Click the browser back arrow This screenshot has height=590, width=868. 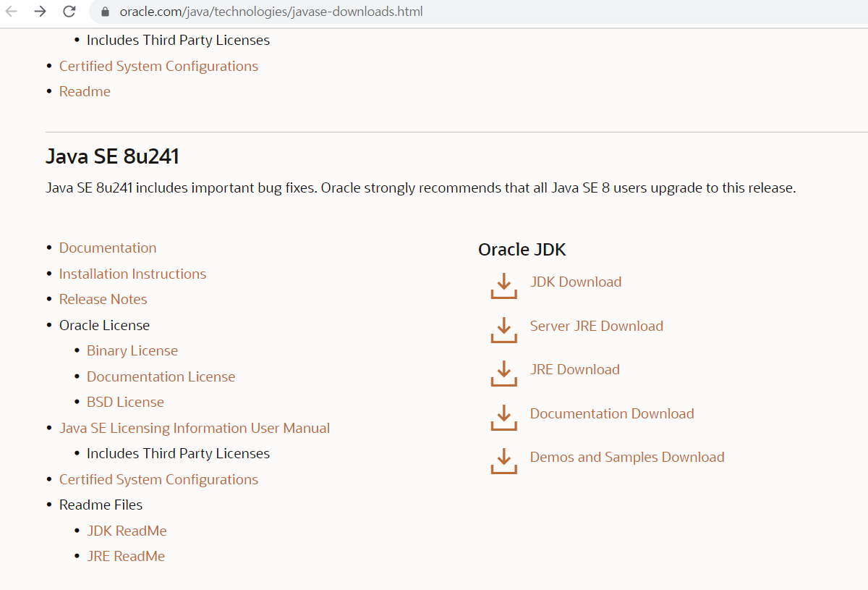point(12,12)
